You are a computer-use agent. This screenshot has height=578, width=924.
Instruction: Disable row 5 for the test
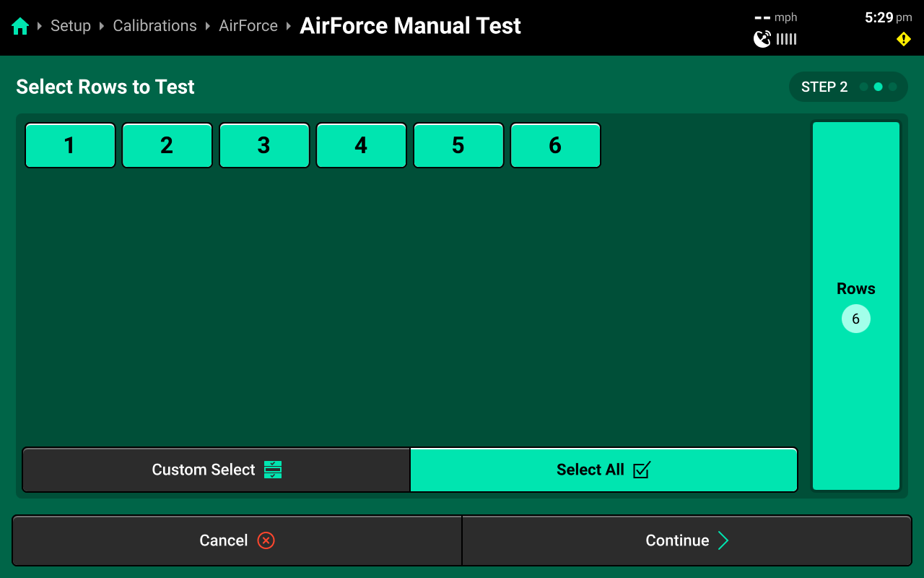(x=458, y=145)
